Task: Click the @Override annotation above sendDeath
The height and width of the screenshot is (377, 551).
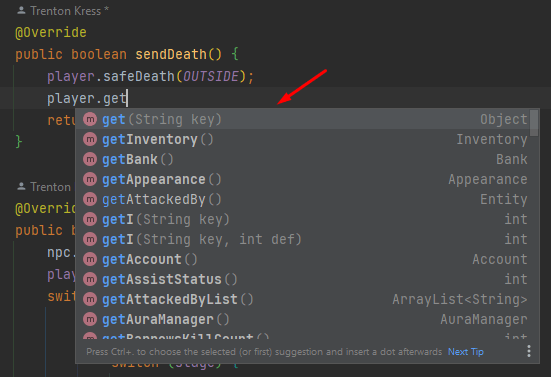Action: pyautogui.click(x=51, y=33)
